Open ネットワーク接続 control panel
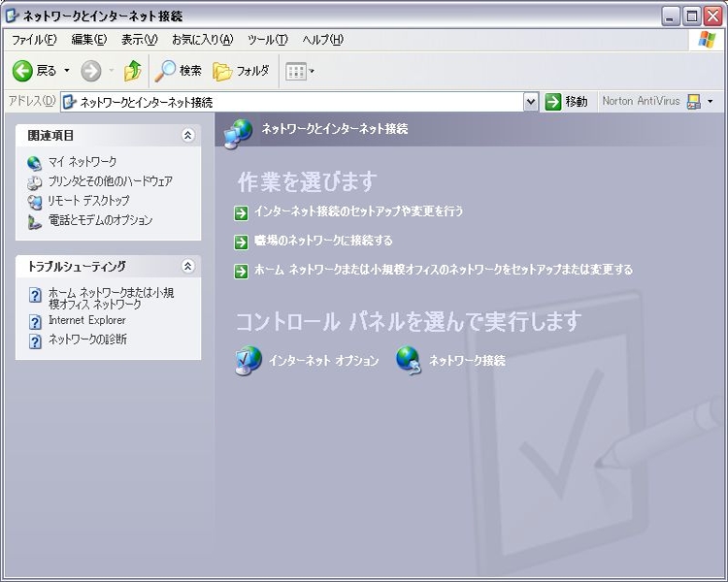Viewport: 728px width, 582px height. (x=467, y=361)
